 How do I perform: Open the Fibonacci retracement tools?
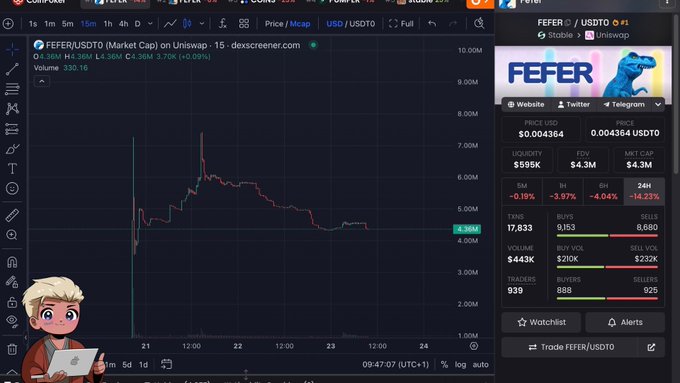pyautogui.click(x=12, y=89)
